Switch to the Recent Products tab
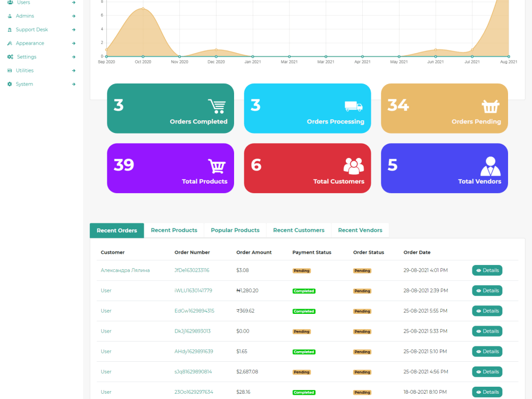 pos(174,230)
